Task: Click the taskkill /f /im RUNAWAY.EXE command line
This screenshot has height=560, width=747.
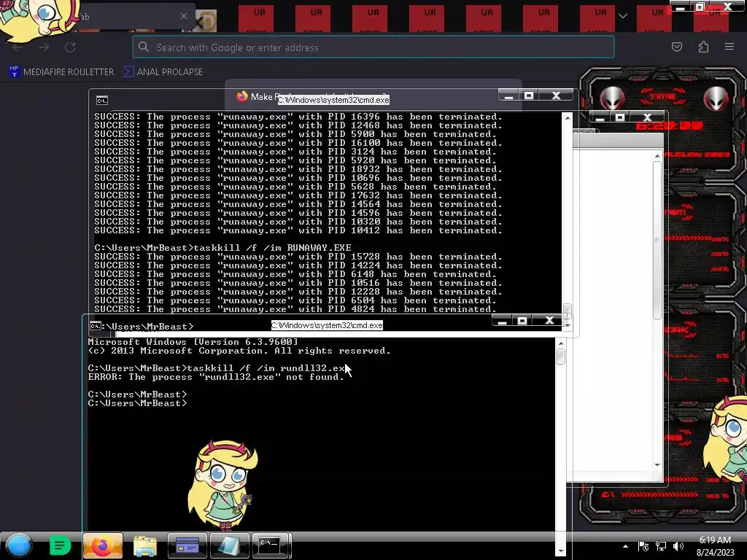Action: click(x=223, y=248)
